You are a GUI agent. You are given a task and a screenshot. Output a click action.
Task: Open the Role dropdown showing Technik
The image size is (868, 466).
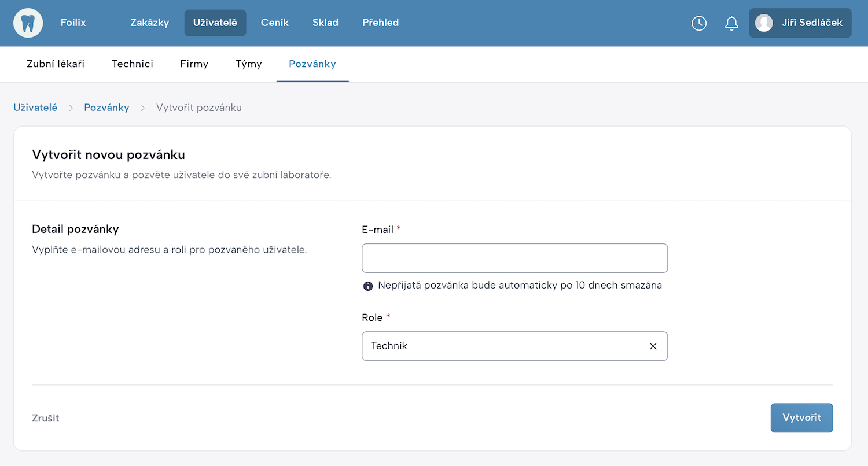503,346
